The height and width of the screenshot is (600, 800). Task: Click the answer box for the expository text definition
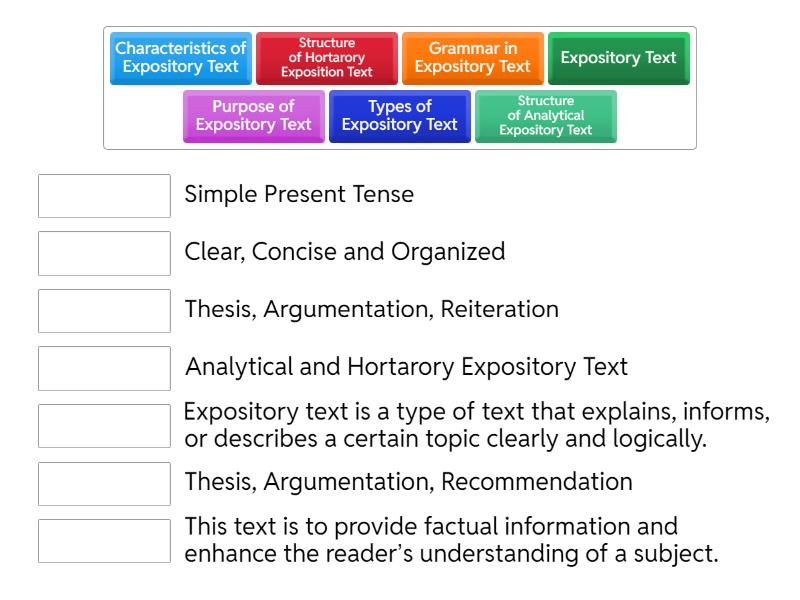click(x=104, y=425)
